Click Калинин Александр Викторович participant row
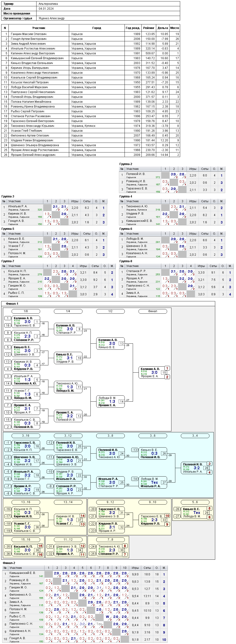The width and height of the screenshot is (236, 644). pyautogui.click(x=91, y=53)
